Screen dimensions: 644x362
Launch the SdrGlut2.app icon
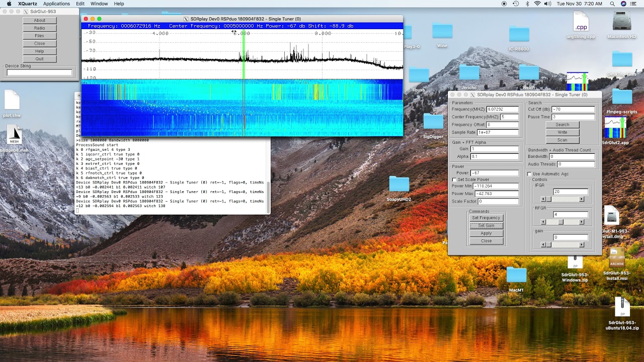(616, 128)
